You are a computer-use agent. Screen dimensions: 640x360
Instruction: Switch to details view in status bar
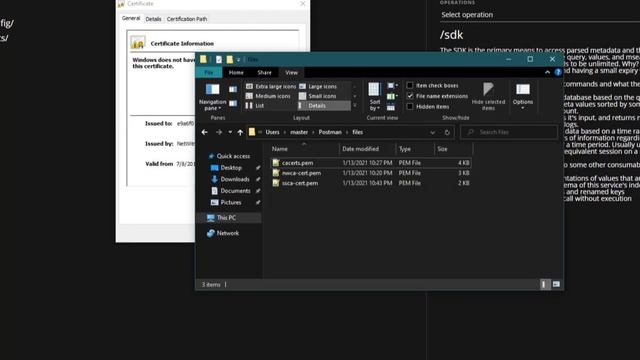545,284
